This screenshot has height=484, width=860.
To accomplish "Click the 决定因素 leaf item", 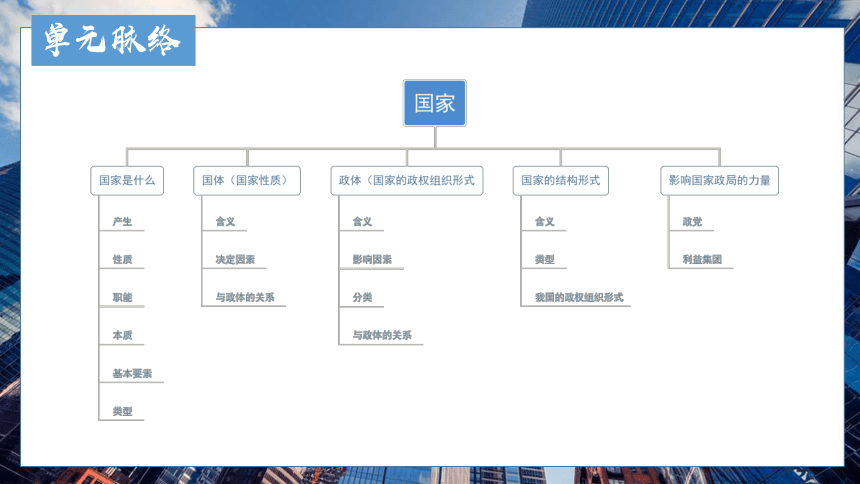I will coord(235,260).
